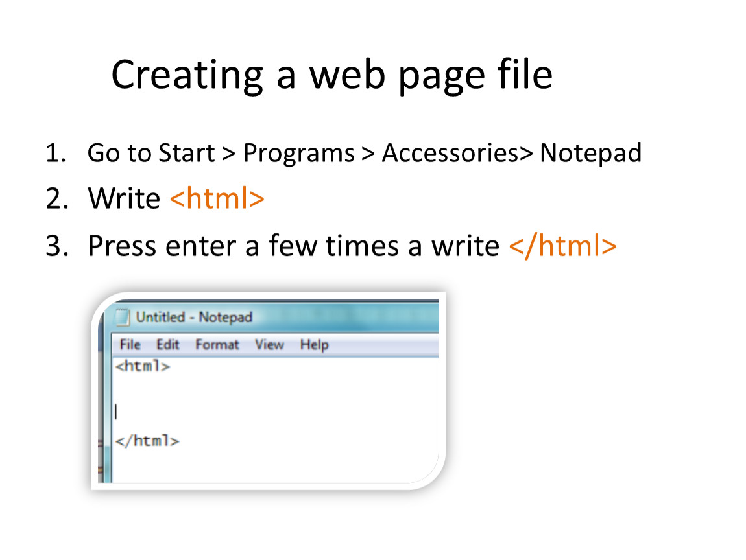Image resolution: width=746 pixels, height=560 pixels.
Task: Click the opening <html> line in Notepad
Action: (143, 366)
